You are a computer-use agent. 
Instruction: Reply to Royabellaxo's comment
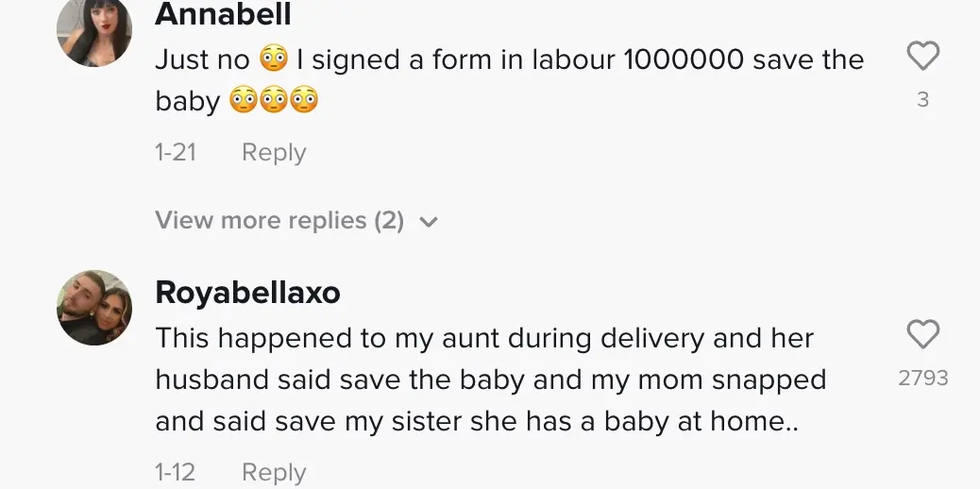pyautogui.click(x=274, y=472)
